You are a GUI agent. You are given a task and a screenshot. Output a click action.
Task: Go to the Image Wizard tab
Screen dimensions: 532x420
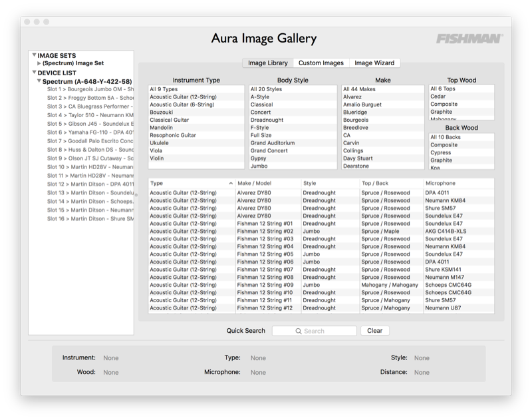374,63
